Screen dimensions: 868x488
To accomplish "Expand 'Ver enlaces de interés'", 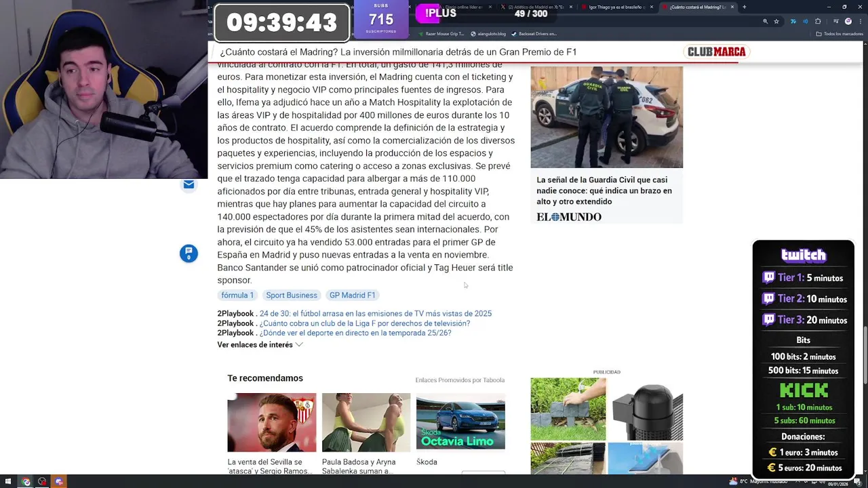I will [x=260, y=345].
